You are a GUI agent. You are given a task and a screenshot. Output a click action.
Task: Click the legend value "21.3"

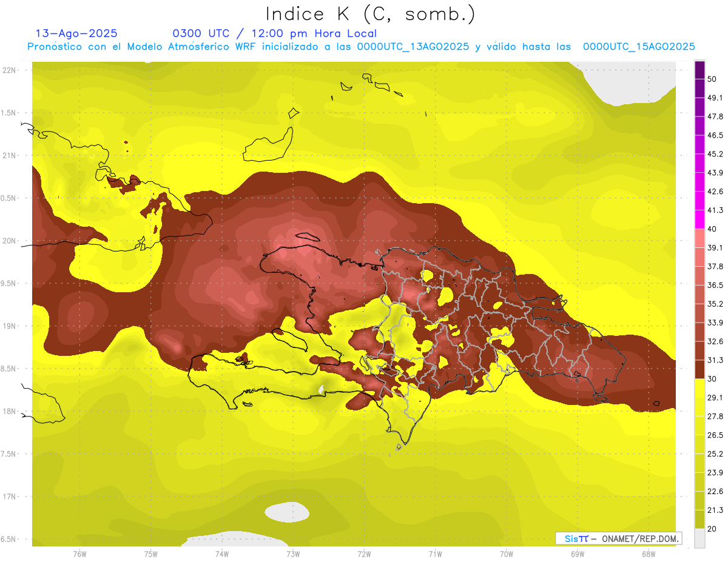pos(715,510)
